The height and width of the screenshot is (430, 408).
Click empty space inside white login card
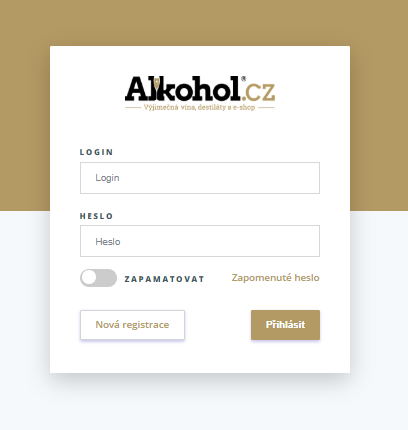tap(200, 357)
